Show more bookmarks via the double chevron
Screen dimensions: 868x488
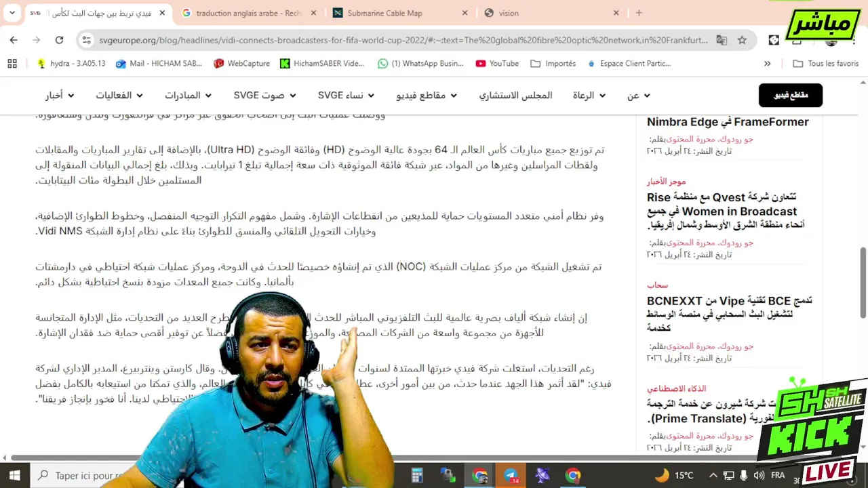coord(767,63)
